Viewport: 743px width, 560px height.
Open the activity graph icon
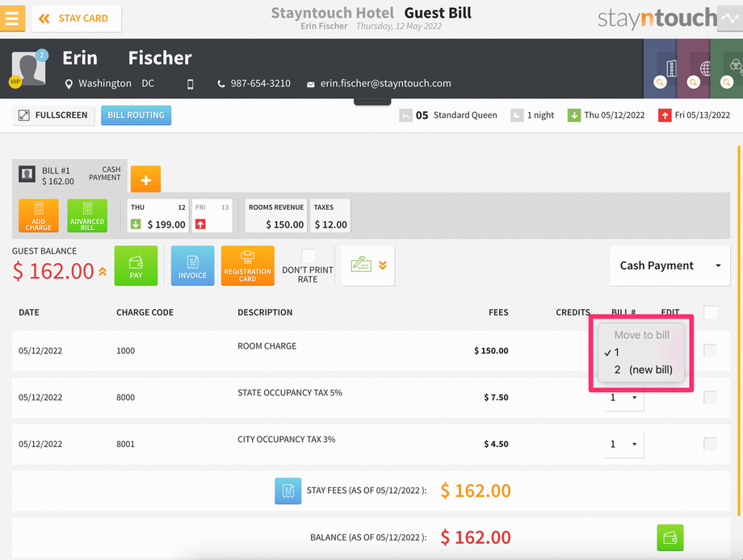pyautogui.click(x=730, y=19)
